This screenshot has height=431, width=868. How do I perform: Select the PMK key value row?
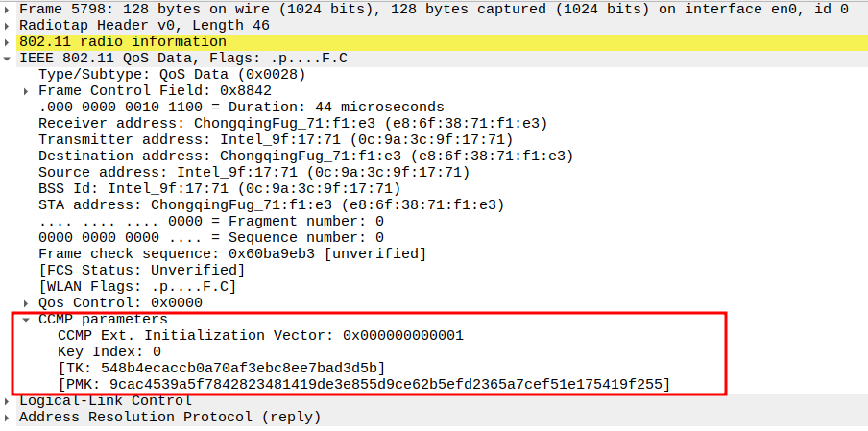[363, 385]
